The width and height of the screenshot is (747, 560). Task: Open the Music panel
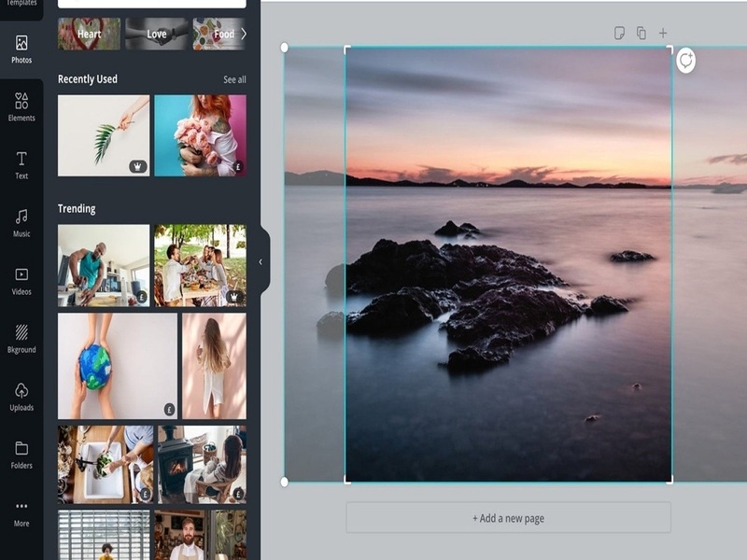click(x=21, y=223)
